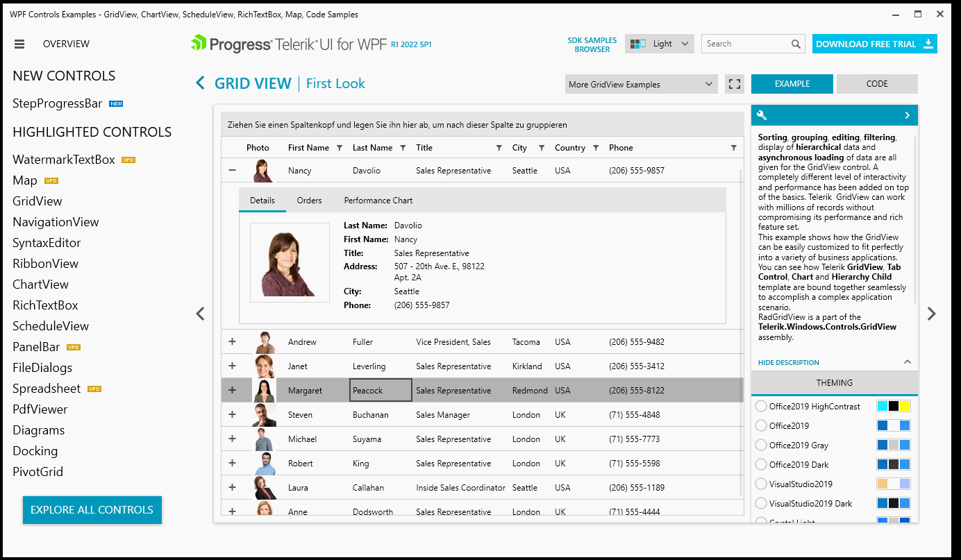The image size is (961, 560).
Task: Open the PivotGrid control in sidebar
Action: tap(37, 472)
